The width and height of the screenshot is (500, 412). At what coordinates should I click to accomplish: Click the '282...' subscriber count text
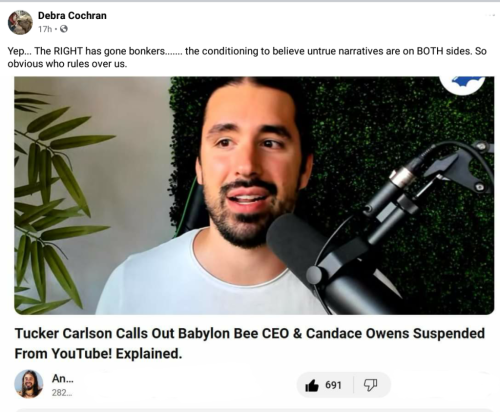(x=62, y=393)
